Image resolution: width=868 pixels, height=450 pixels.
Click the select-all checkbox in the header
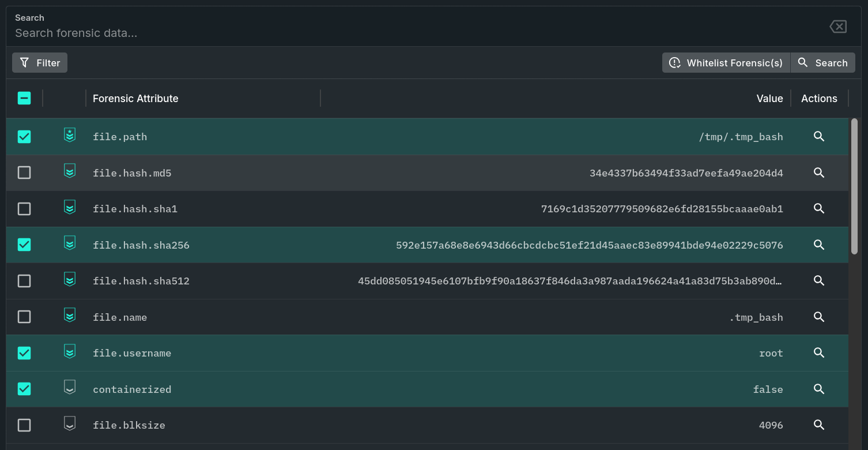click(x=24, y=98)
